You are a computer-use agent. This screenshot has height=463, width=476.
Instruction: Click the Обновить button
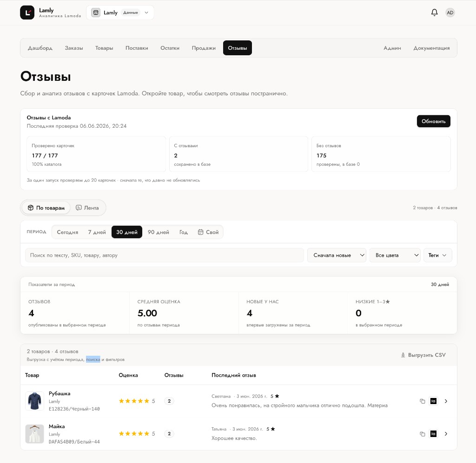[x=434, y=121]
